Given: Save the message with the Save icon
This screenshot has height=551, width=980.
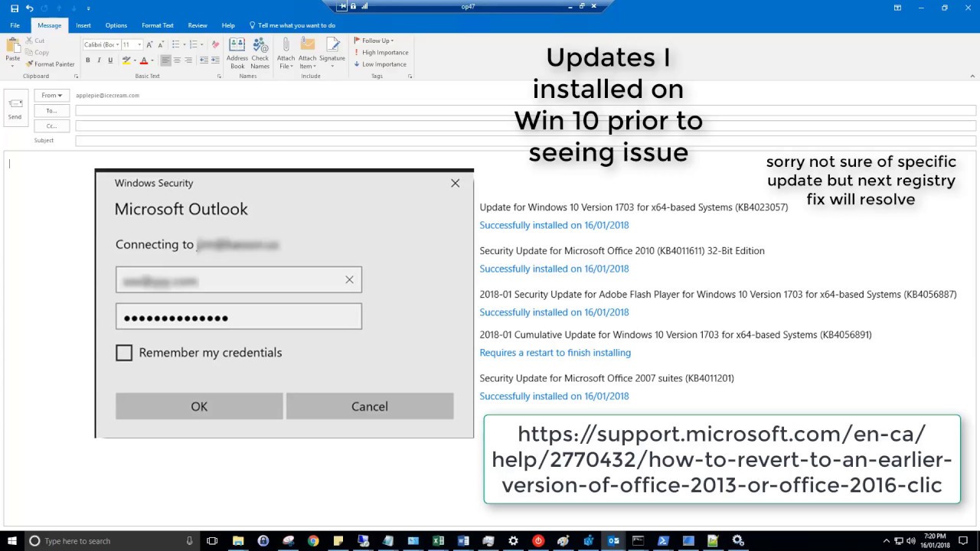Looking at the screenshot, I should (x=14, y=8).
